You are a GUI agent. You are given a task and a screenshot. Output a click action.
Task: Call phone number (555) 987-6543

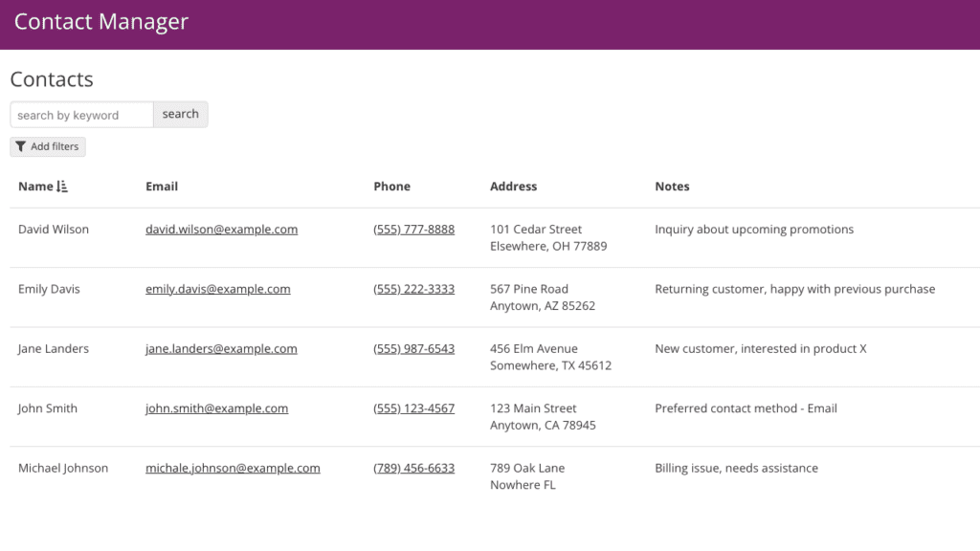click(x=413, y=349)
